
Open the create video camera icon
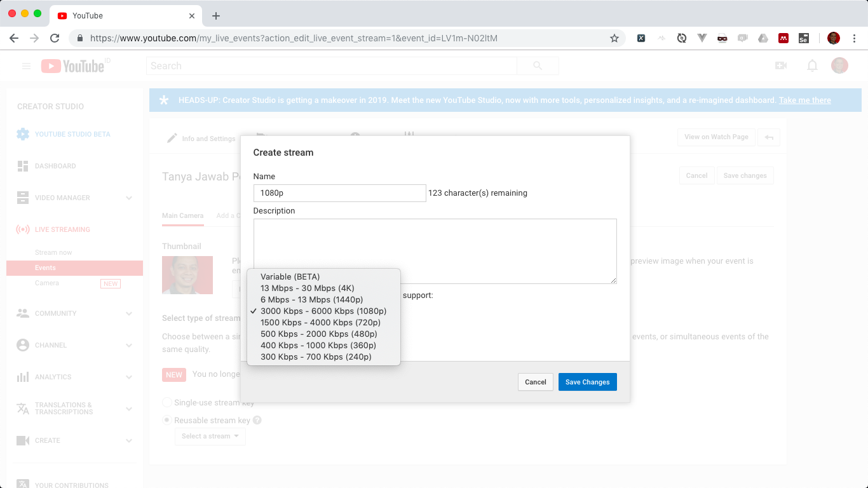[x=781, y=65]
